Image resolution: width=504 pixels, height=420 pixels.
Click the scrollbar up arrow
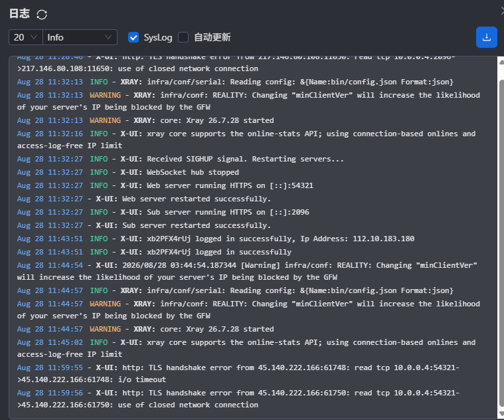(501, 62)
